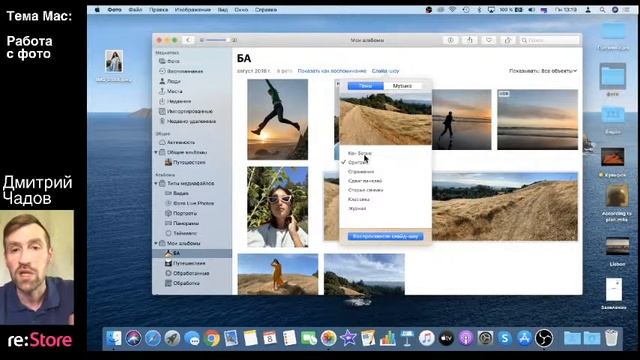Open the Info button in Photos toolbar
This screenshot has width=640, height=360.
(x=451, y=40)
